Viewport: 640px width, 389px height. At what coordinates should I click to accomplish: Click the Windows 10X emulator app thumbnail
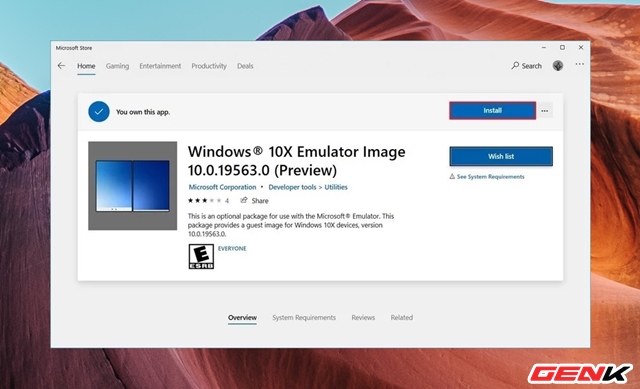coord(133,186)
